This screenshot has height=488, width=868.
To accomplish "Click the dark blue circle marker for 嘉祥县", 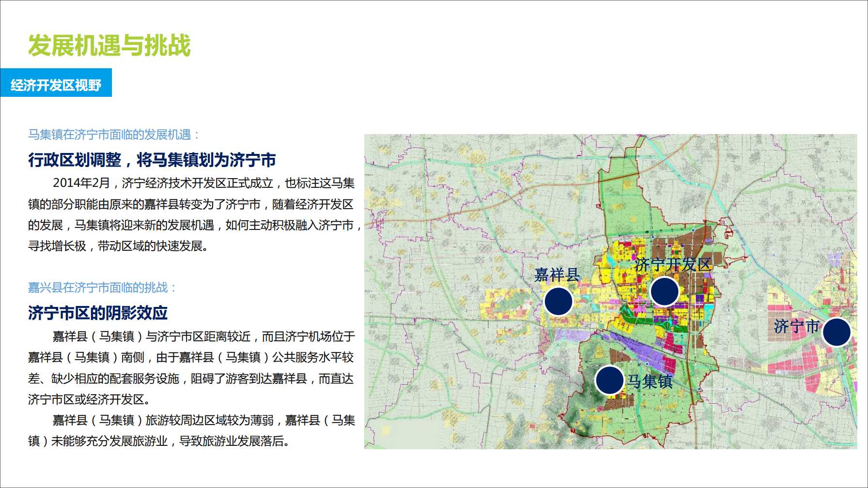I will pos(558,301).
